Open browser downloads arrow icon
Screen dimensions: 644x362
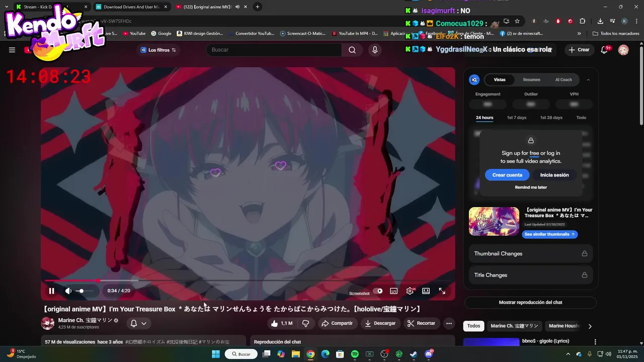(x=600, y=21)
